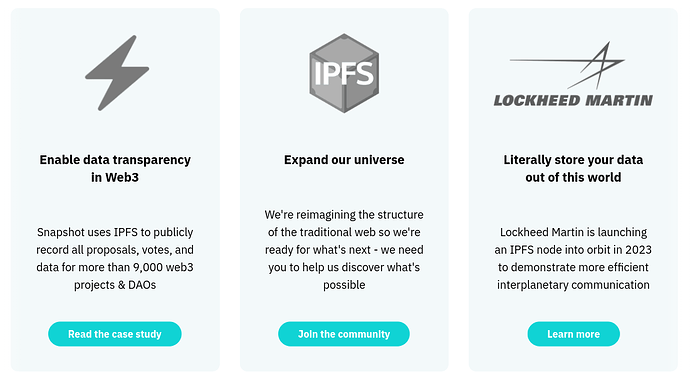690x379 pixels.
Task: Click the Lockheed Martin star logo
Action: (568, 65)
